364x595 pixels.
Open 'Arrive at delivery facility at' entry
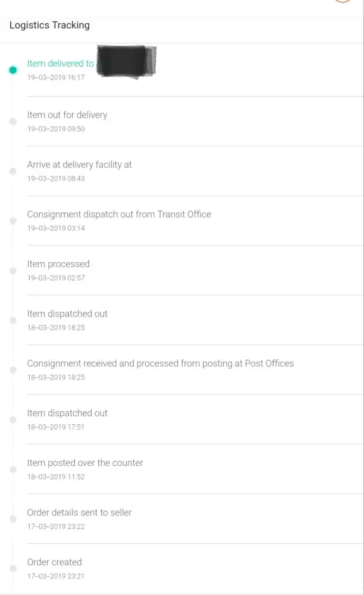point(79,165)
